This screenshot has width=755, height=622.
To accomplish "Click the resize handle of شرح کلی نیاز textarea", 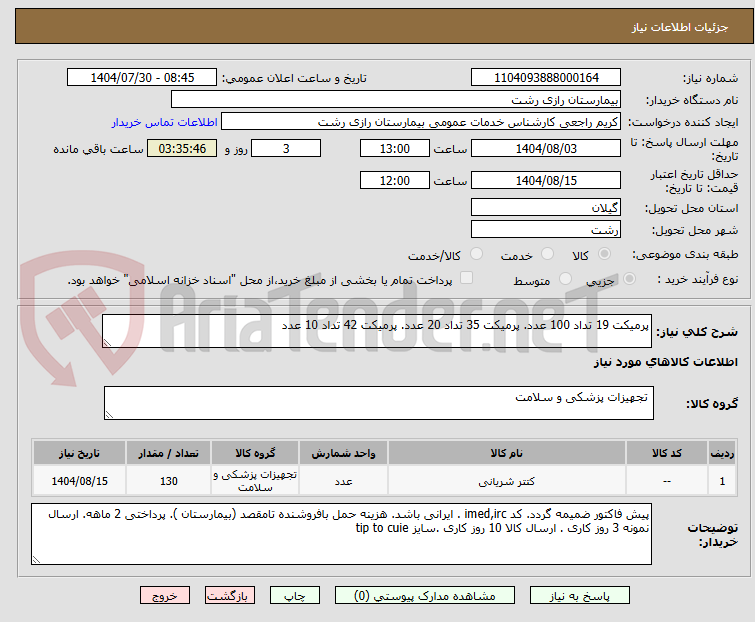I will tap(107, 343).
